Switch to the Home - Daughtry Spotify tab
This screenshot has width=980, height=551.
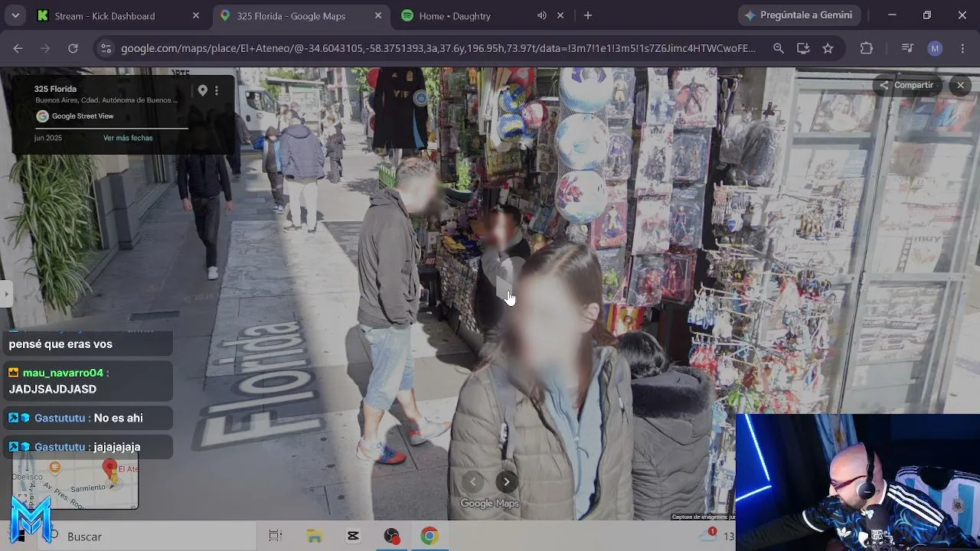pos(455,15)
